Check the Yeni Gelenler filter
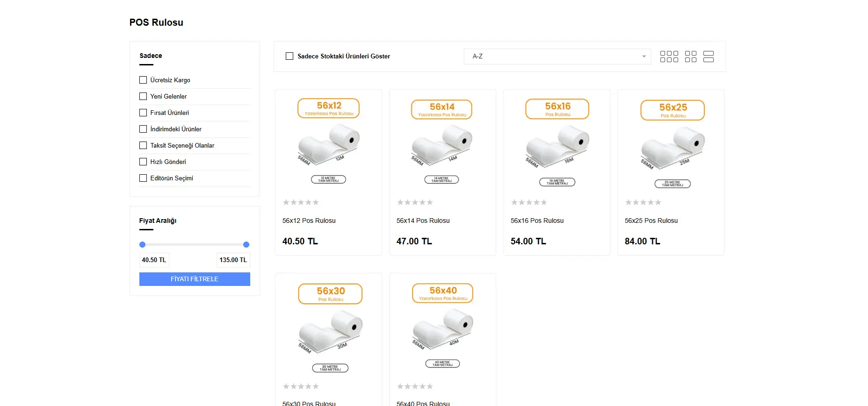This screenshot has height=406, width=868. pos(143,96)
